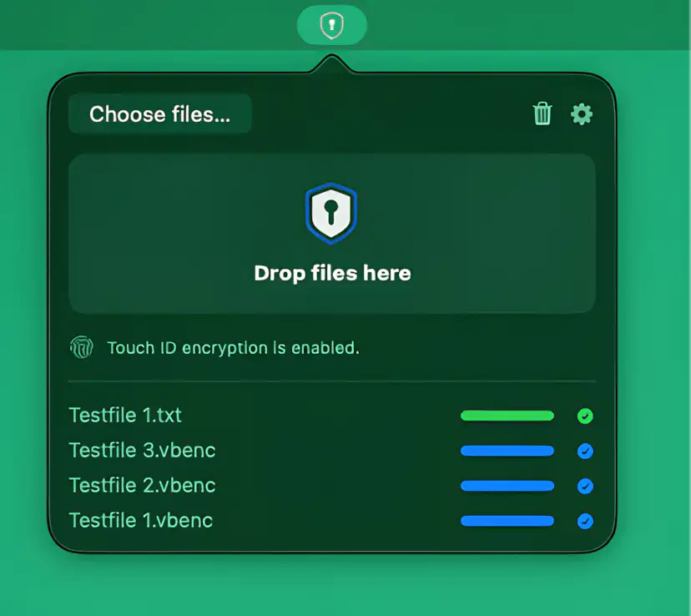The height and width of the screenshot is (616, 691).
Task: Click blue progress bar for Testfile 3.vbenc
Action: point(507,451)
